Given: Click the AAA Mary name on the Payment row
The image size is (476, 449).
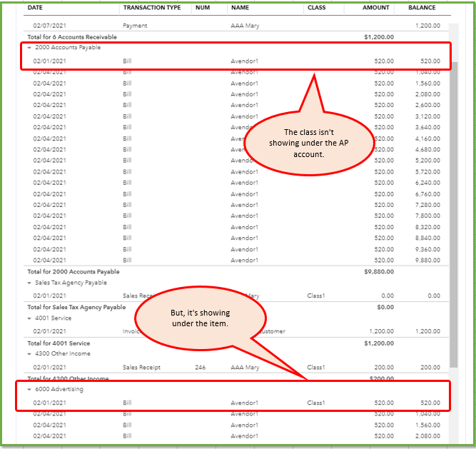Looking at the screenshot, I should pyautogui.click(x=245, y=26).
